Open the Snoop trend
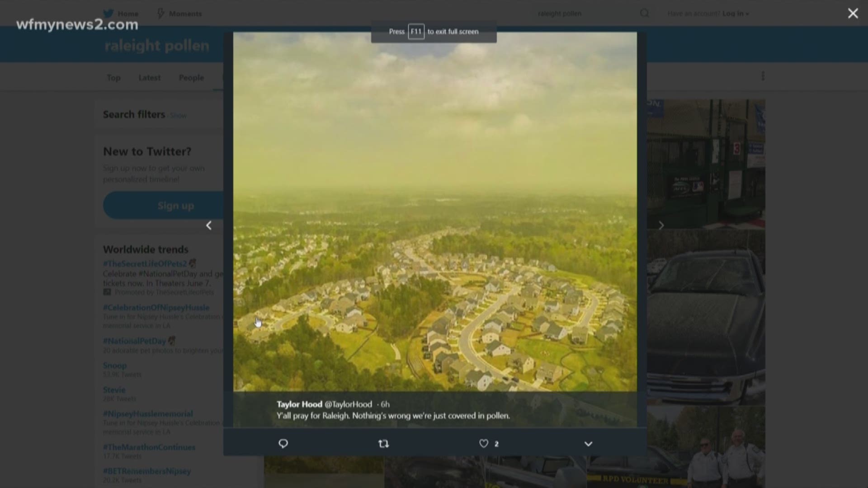Viewport: 868px width, 488px height. [115, 366]
